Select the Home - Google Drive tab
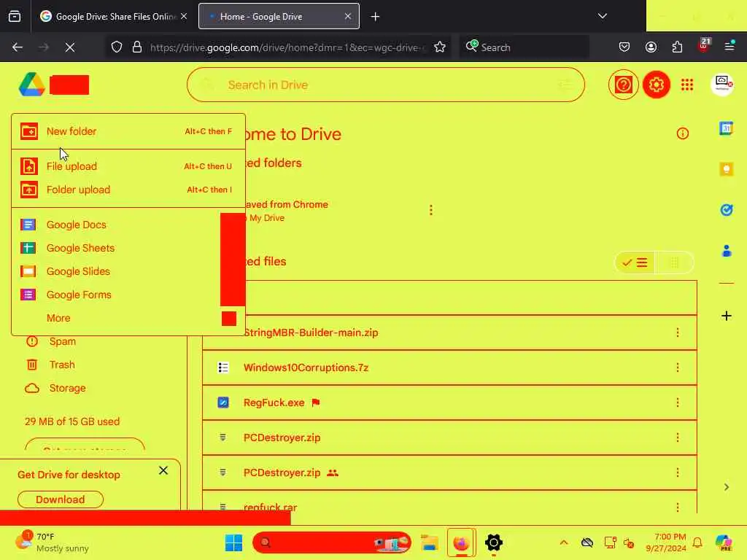This screenshot has width=747, height=560. click(279, 16)
